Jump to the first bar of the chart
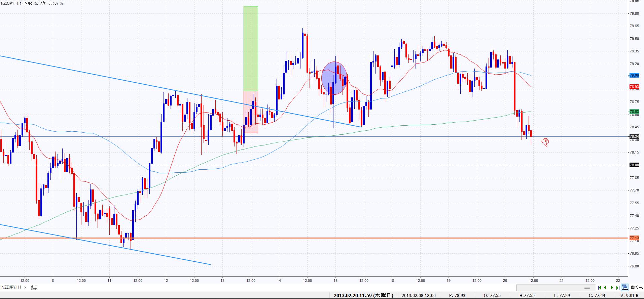 (x=599, y=288)
